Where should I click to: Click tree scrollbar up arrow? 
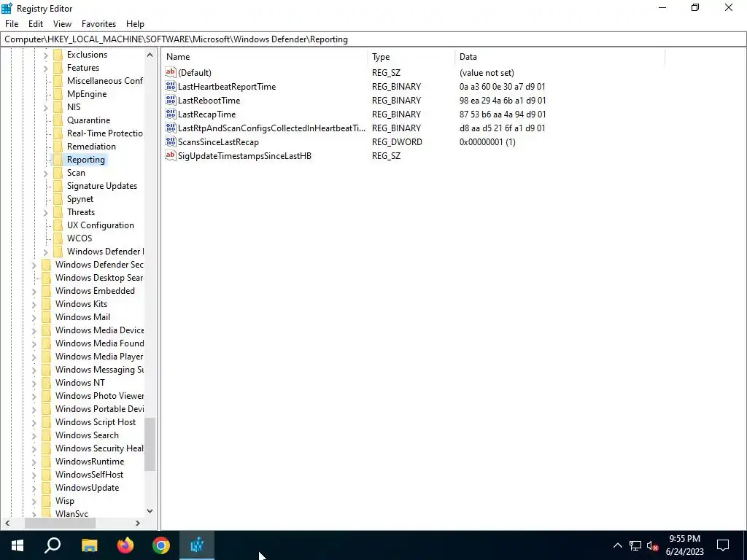point(150,55)
